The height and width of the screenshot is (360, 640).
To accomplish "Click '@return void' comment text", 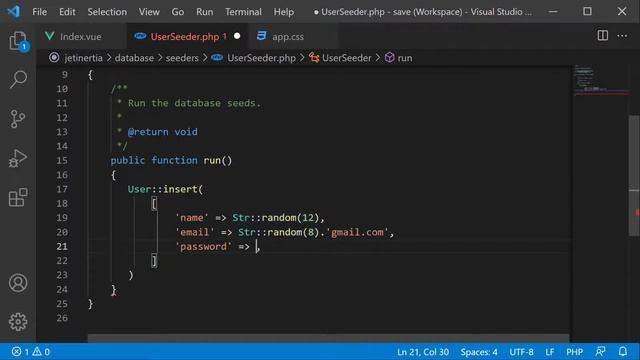I will (x=162, y=132).
